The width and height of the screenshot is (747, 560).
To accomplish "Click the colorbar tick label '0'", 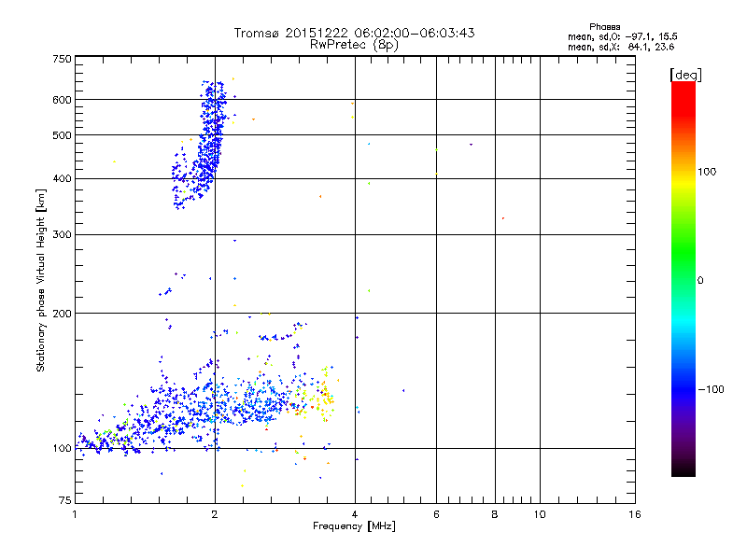I will (x=700, y=281).
